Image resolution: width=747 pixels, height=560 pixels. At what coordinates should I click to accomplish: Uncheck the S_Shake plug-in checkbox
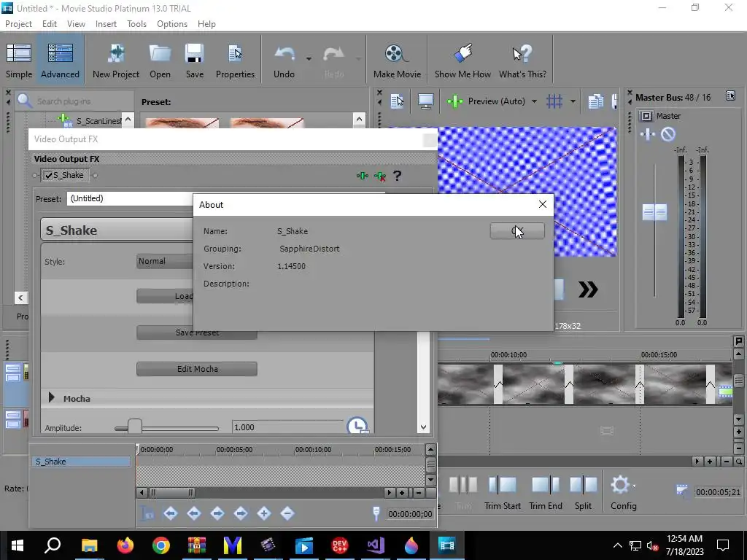pyautogui.click(x=48, y=175)
